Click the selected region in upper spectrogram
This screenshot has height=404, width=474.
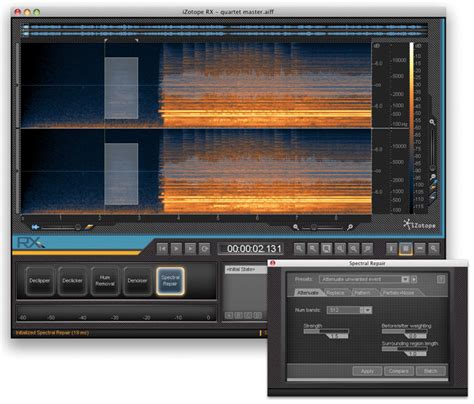pos(121,88)
